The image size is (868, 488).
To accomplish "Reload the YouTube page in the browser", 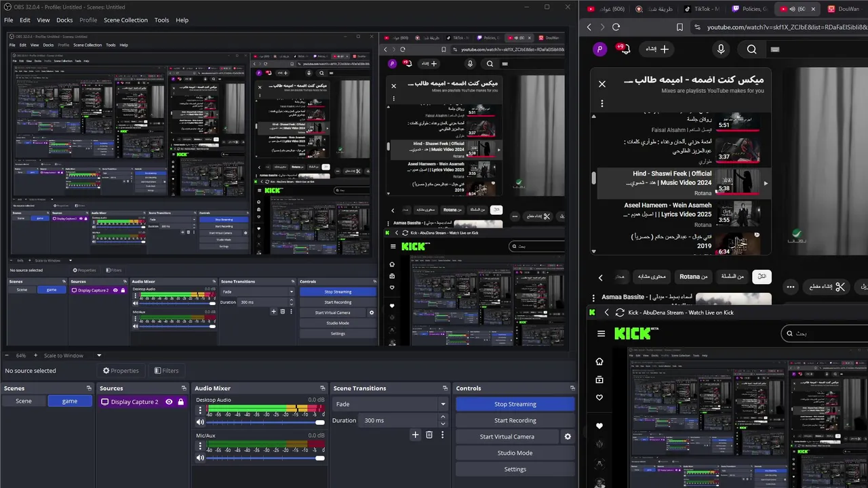I will coord(616,27).
